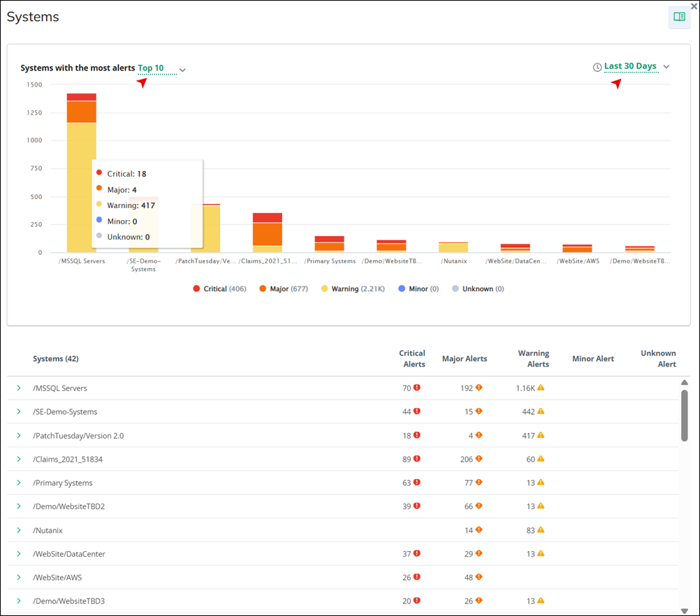Click the Warning Alerts column header
The image size is (700, 616).
pos(533,359)
